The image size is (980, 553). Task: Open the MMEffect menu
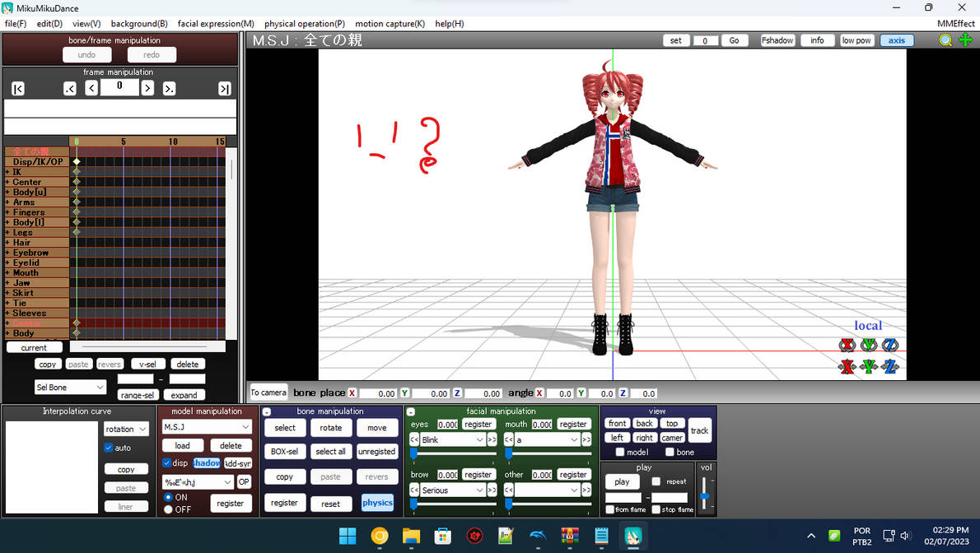[955, 24]
